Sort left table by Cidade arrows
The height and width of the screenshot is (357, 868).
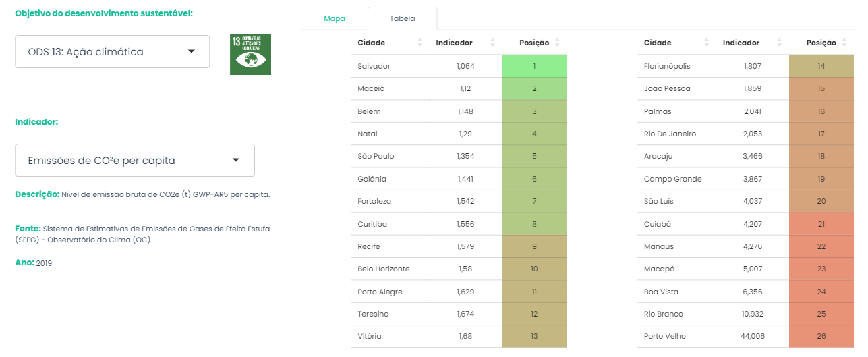pyautogui.click(x=419, y=43)
